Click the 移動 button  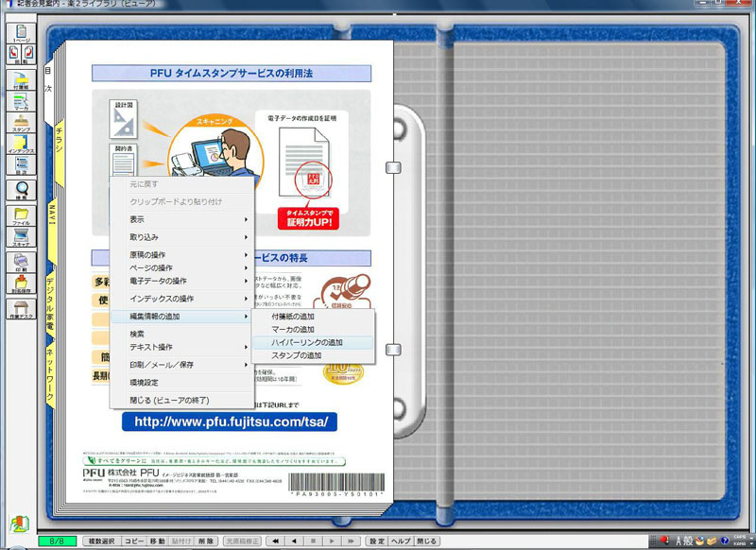click(158, 541)
